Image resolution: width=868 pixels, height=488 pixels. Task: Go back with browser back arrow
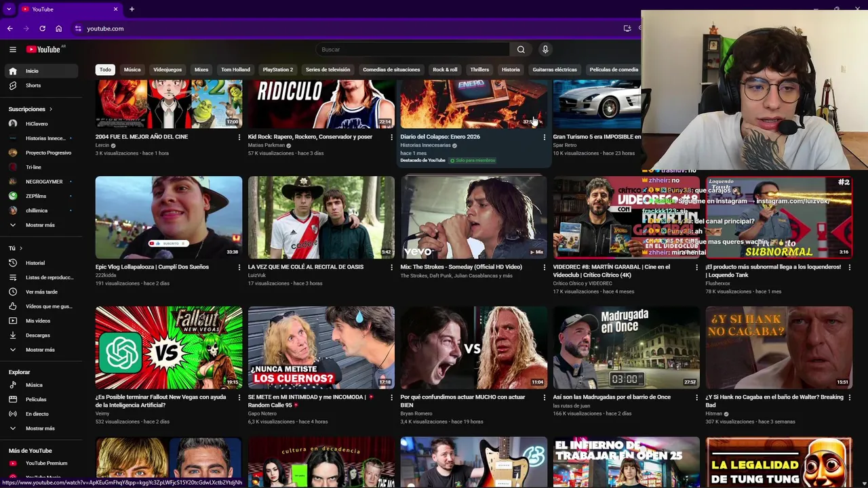click(9, 28)
